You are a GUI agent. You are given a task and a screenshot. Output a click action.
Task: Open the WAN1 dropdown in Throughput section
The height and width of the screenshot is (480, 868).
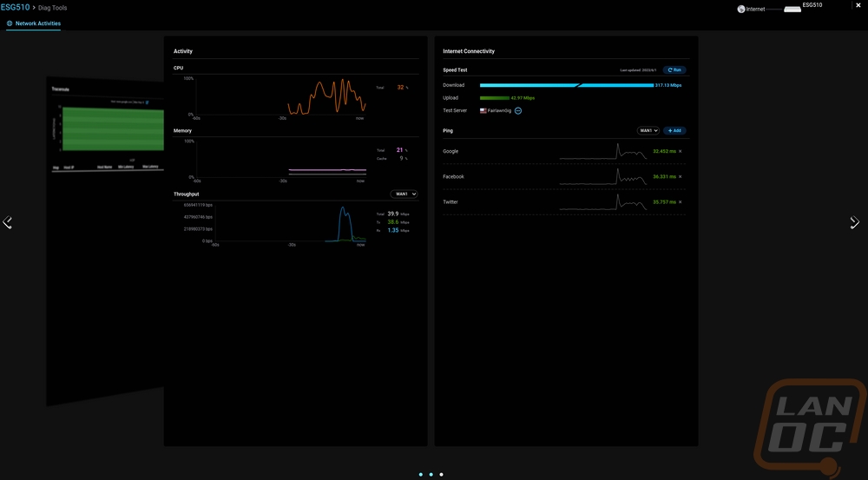click(x=404, y=194)
